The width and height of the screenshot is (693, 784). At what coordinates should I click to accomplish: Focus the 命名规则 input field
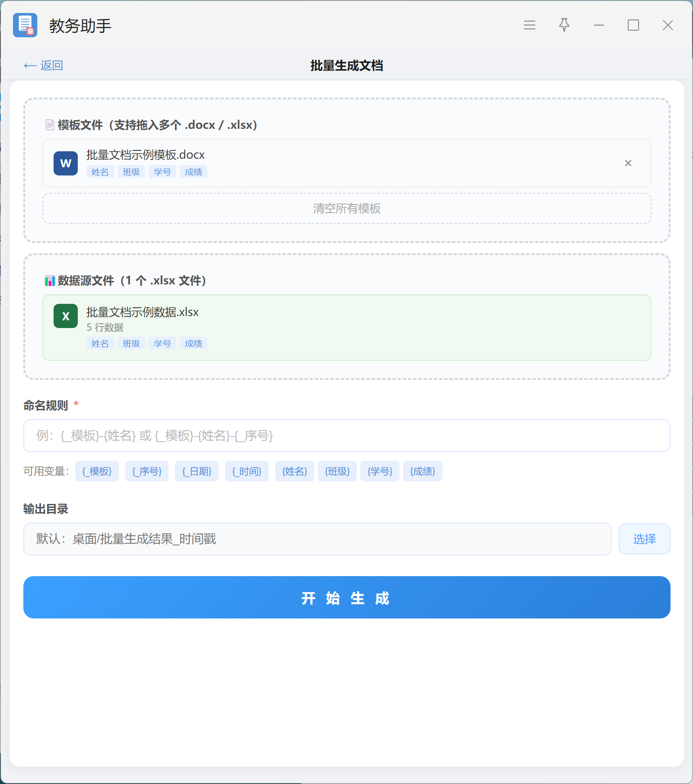pos(346,436)
